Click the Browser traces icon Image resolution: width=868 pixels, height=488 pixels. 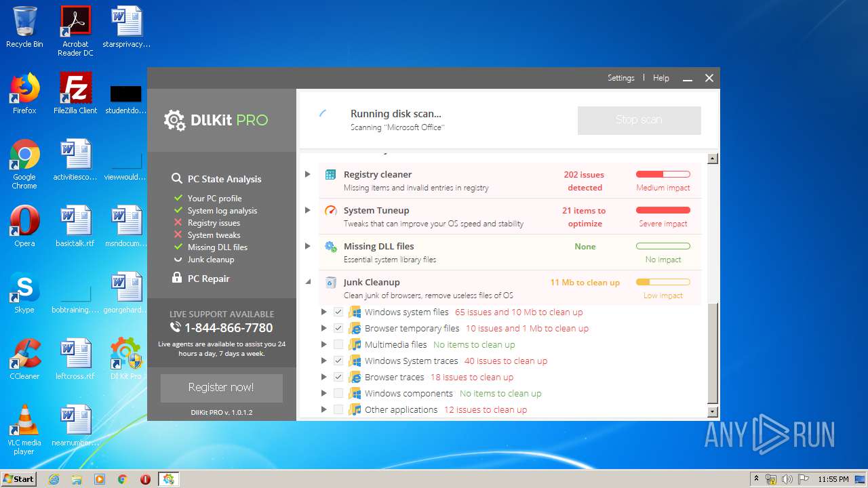355,378
